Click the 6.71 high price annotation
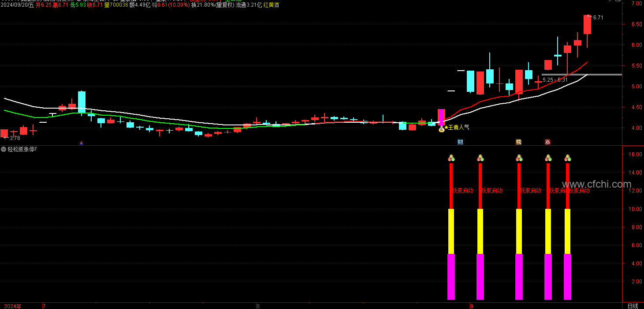The image size is (644, 309). 598,18
